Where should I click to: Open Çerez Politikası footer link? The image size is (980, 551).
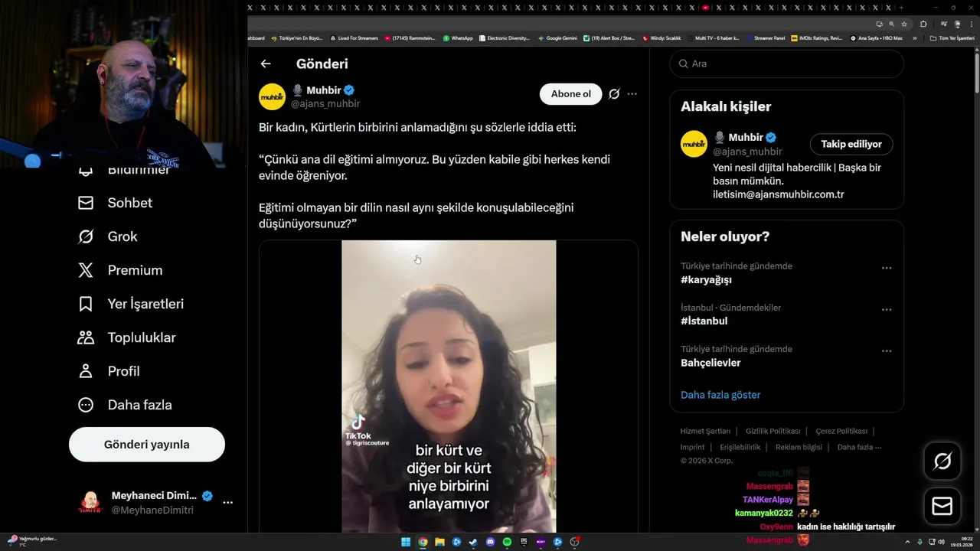841,431
